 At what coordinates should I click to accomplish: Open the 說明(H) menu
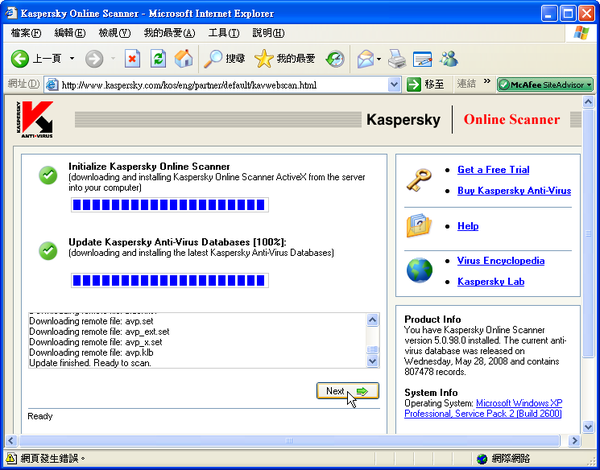tap(268, 33)
